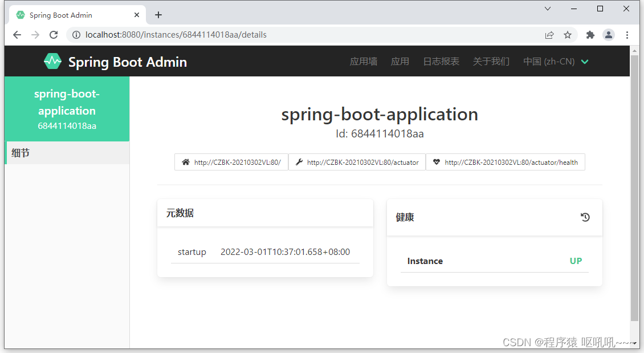Viewport: 644px width, 353px height.
Task: Click the Spring Boot Admin brand title
Action: (x=127, y=62)
